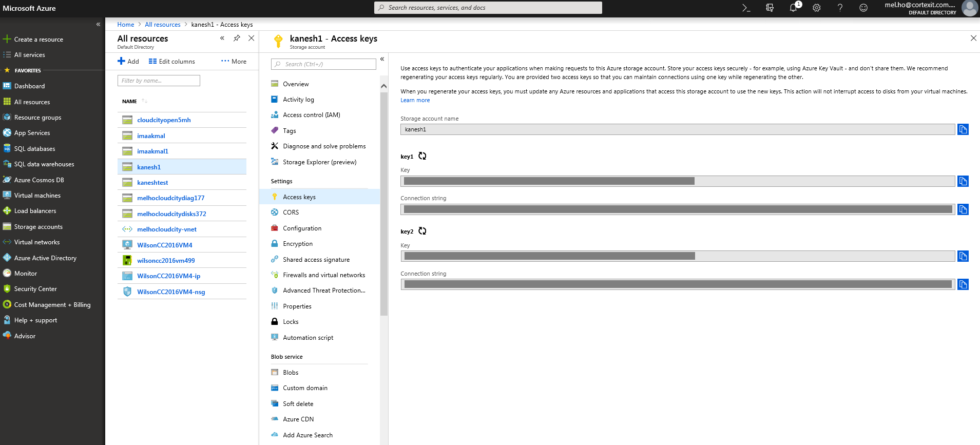
Task: Open Azure Active Directory in the sidebar
Action: tap(45, 258)
